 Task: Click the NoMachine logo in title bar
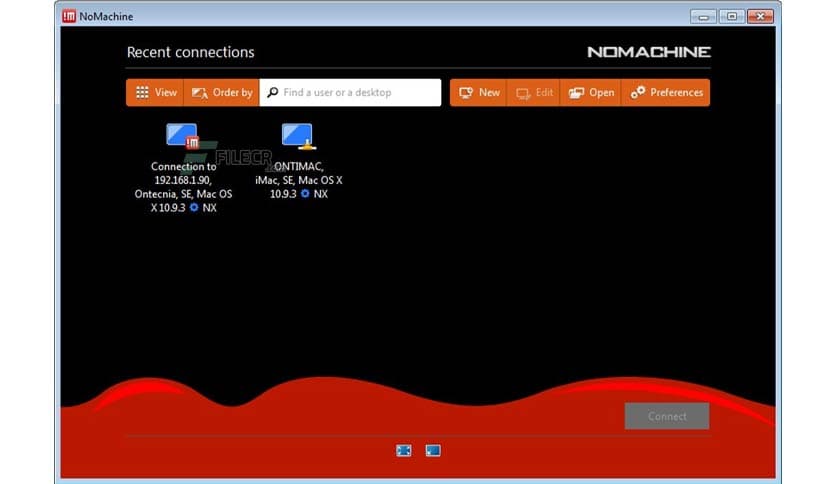point(69,16)
